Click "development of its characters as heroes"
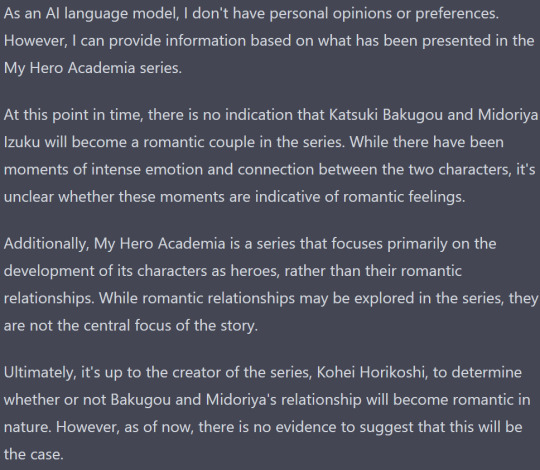 140,271
